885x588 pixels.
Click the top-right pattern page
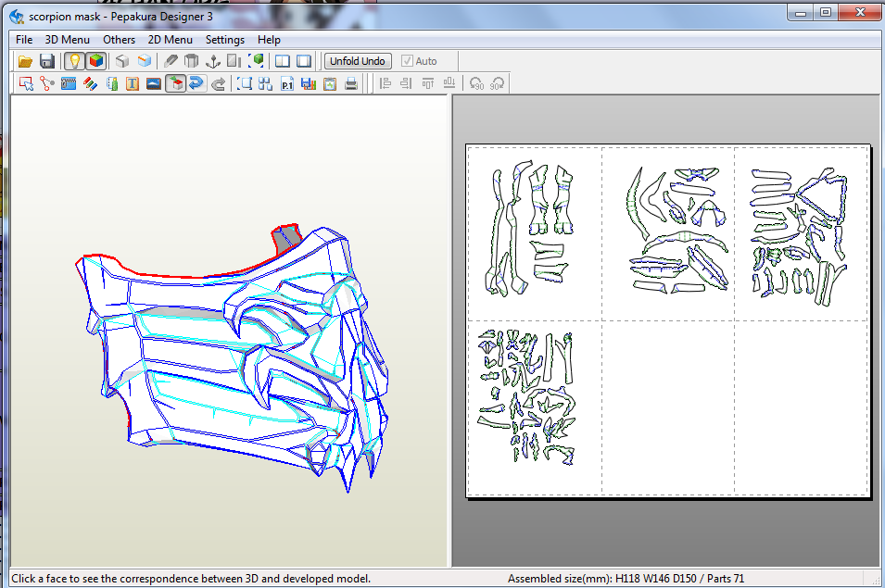point(801,234)
